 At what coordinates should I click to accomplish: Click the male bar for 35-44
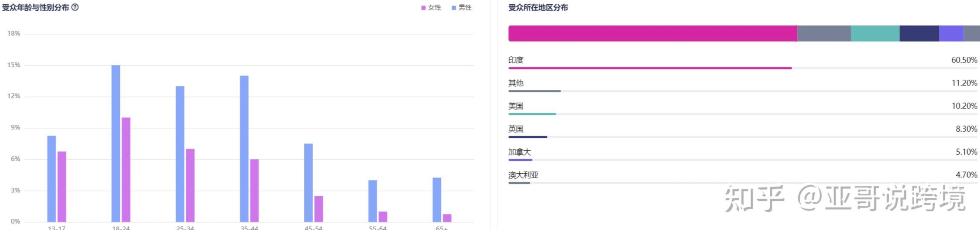click(x=244, y=149)
